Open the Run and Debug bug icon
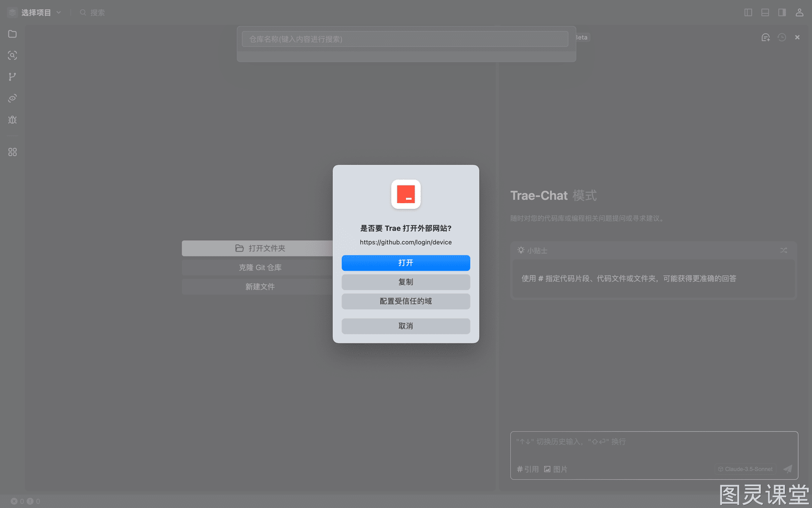Viewport: 812px width, 508px height. (x=13, y=120)
